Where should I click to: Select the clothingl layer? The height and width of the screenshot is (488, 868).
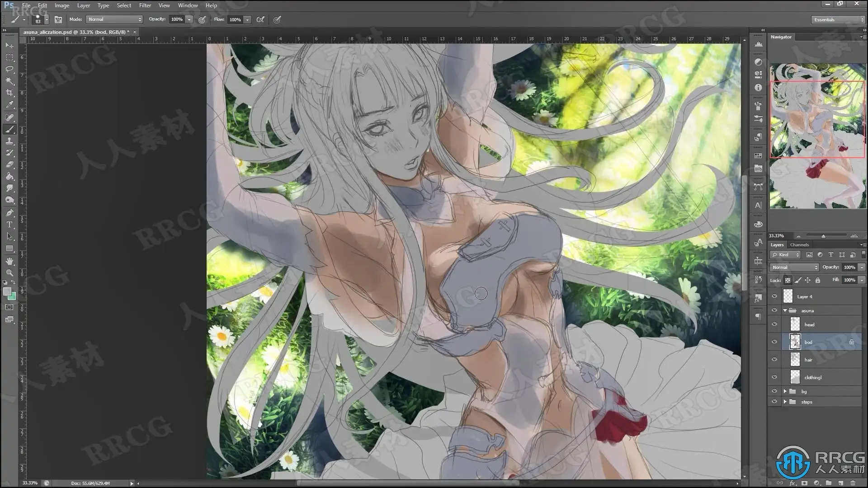click(813, 377)
